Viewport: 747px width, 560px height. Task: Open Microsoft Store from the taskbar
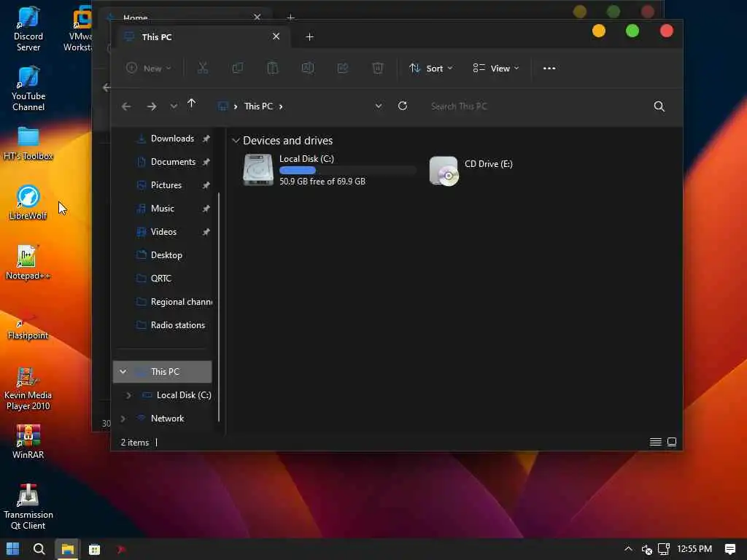tap(94, 549)
